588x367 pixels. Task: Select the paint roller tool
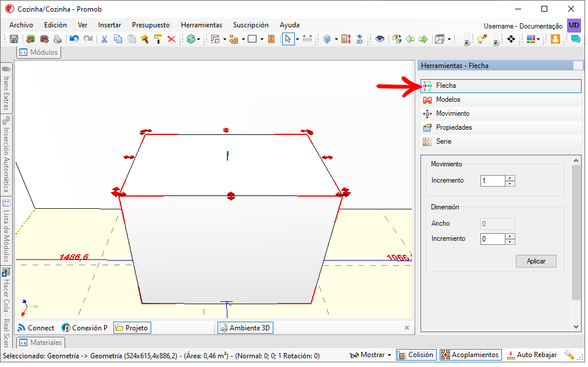(x=158, y=39)
